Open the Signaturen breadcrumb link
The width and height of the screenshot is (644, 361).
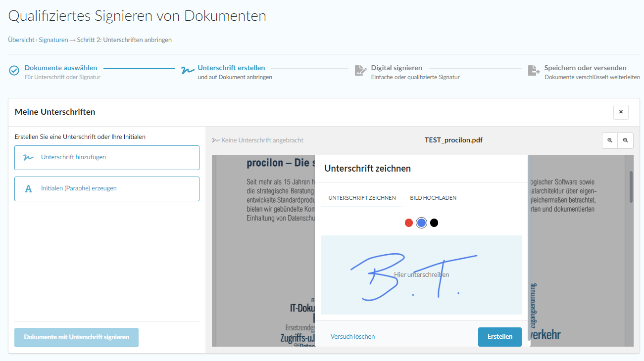(x=53, y=40)
